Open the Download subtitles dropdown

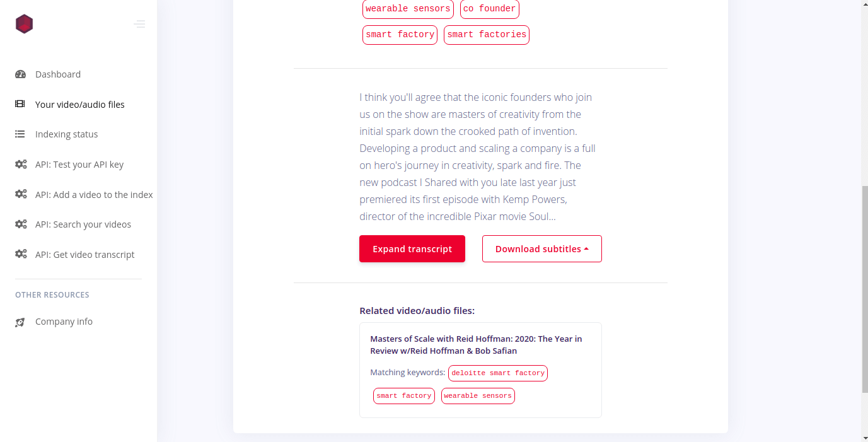(541, 249)
